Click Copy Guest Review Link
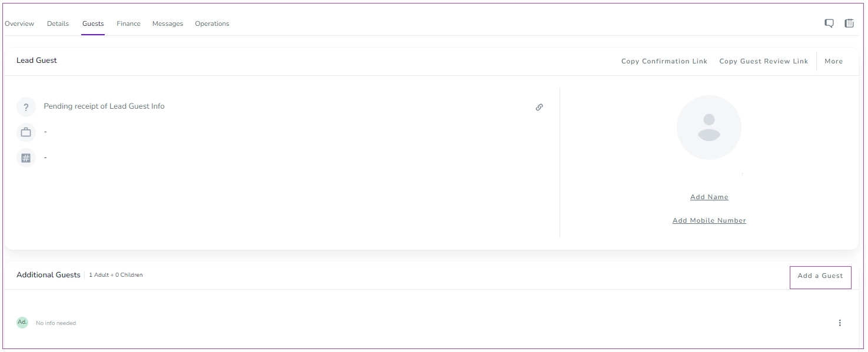Image resolution: width=868 pixels, height=352 pixels. tap(764, 61)
